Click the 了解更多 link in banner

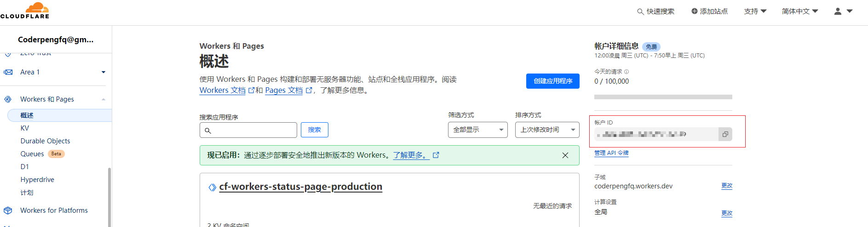point(411,155)
